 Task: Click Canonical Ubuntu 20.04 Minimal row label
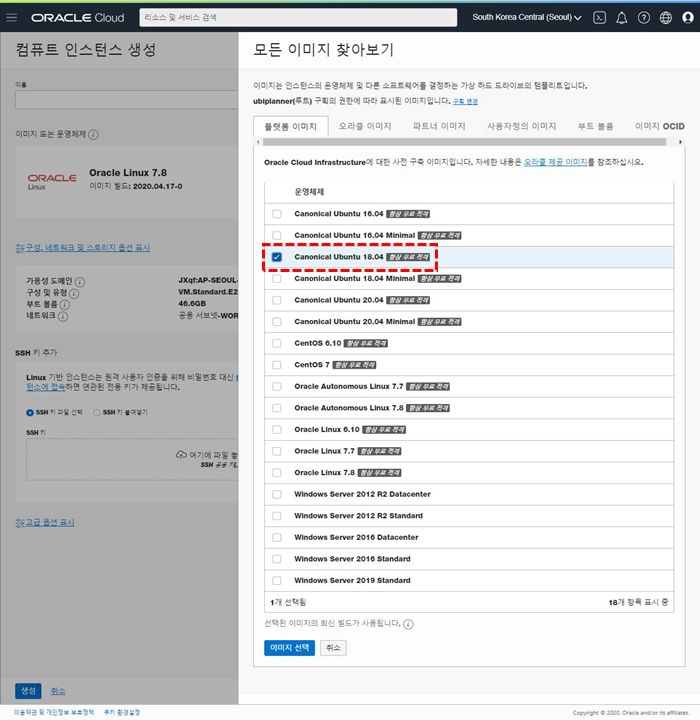(355, 322)
